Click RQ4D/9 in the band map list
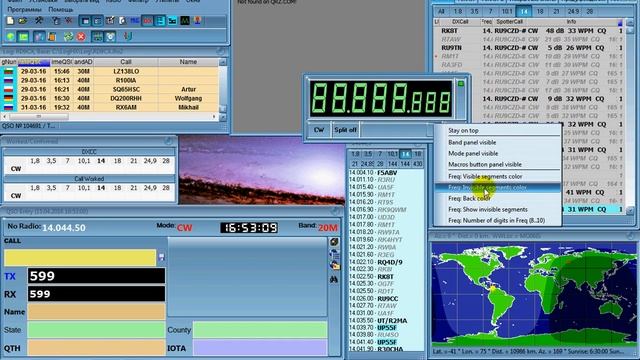 (390, 262)
